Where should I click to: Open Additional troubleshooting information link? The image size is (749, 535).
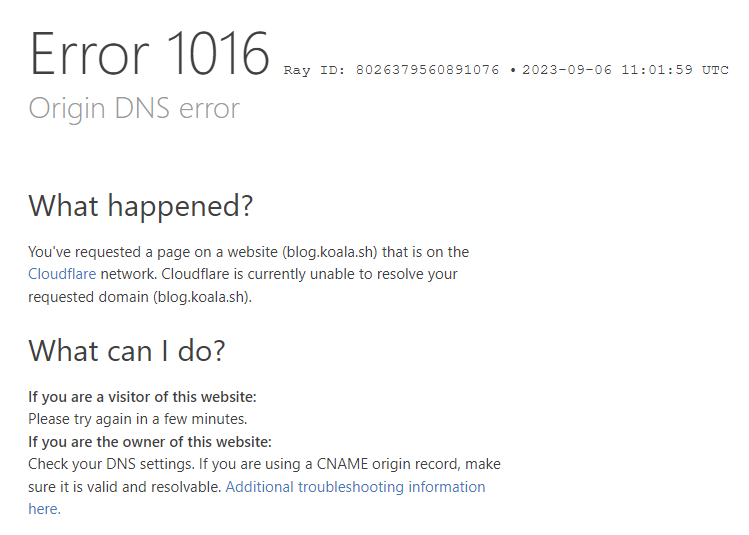tap(355, 487)
